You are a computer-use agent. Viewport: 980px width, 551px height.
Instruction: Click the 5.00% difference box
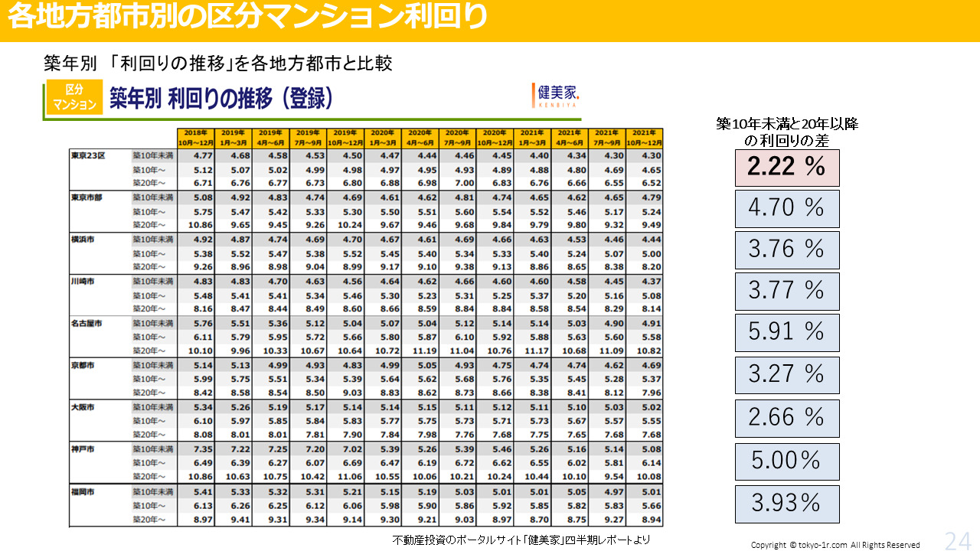point(787,461)
